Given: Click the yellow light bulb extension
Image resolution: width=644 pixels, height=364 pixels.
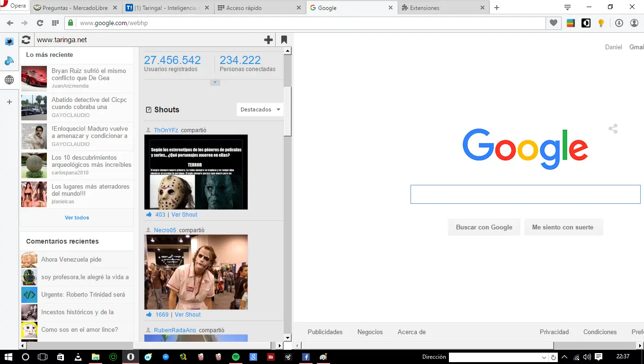Looking at the screenshot, I should coord(601,23).
